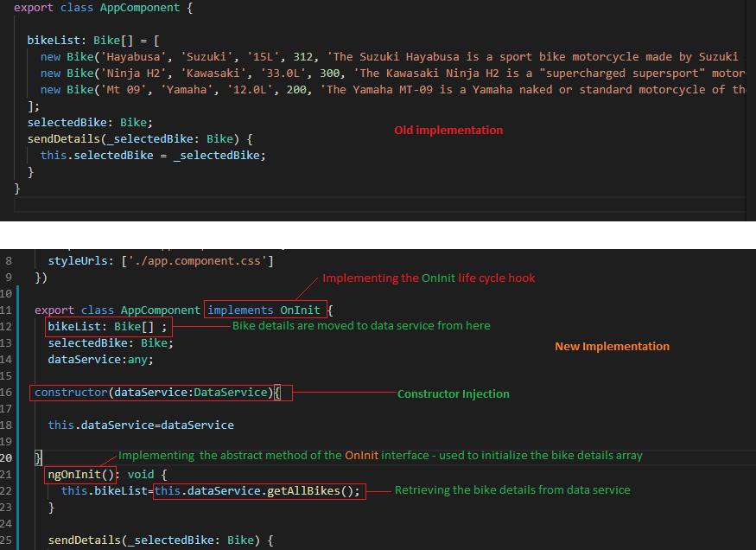
Task: Click the red "Old implementation" annotation label
Action: [448, 130]
